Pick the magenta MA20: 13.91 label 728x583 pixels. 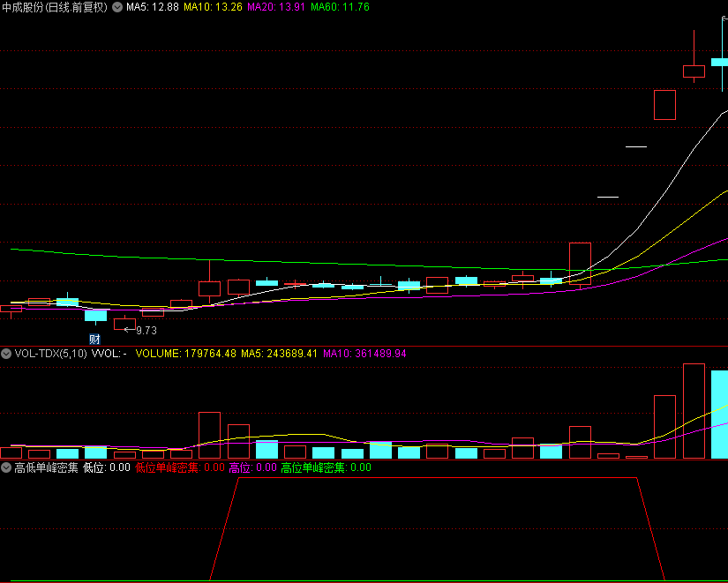pyautogui.click(x=277, y=7)
